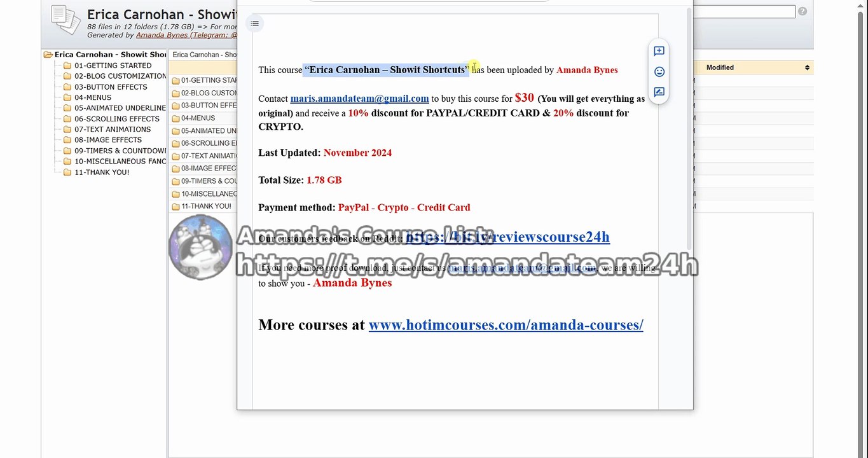The height and width of the screenshot is (458, 868).
Task: Open the www.hotimcourses.com/amanda-courses/ link
Action: tap(506, 325)
